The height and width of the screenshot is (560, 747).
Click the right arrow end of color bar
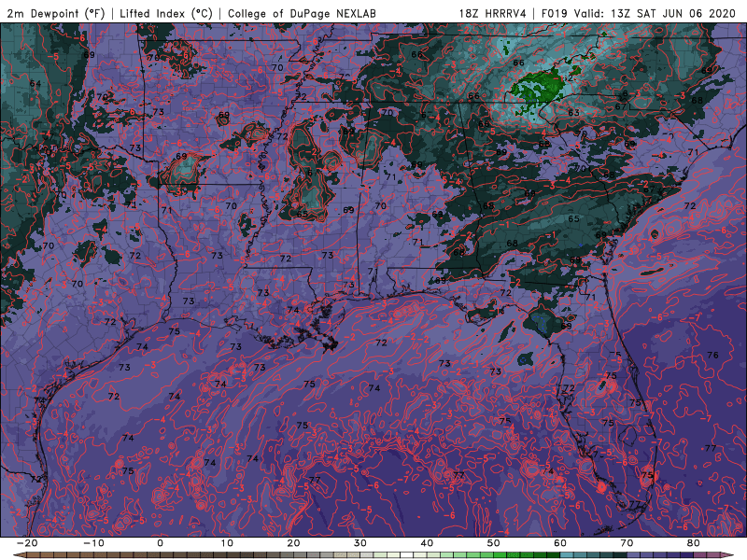click(728, 555)
